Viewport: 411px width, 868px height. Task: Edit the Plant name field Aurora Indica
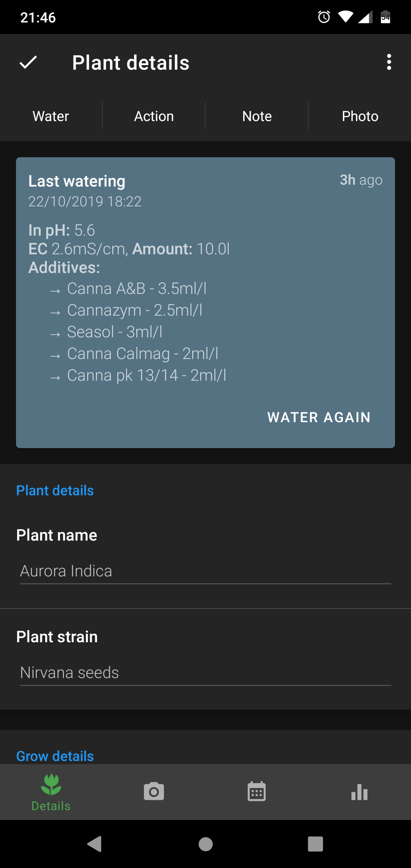coord(205,571)
